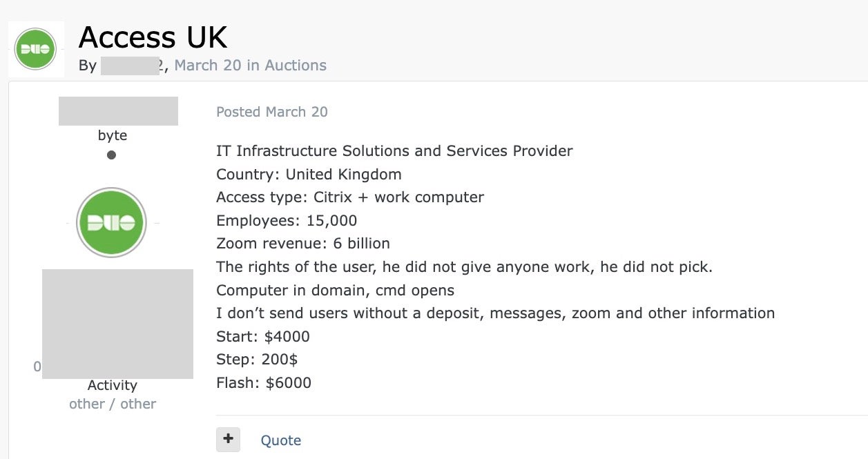
Task: Click the gray redacted block under the avatar
Action: [x=117, y=324]
